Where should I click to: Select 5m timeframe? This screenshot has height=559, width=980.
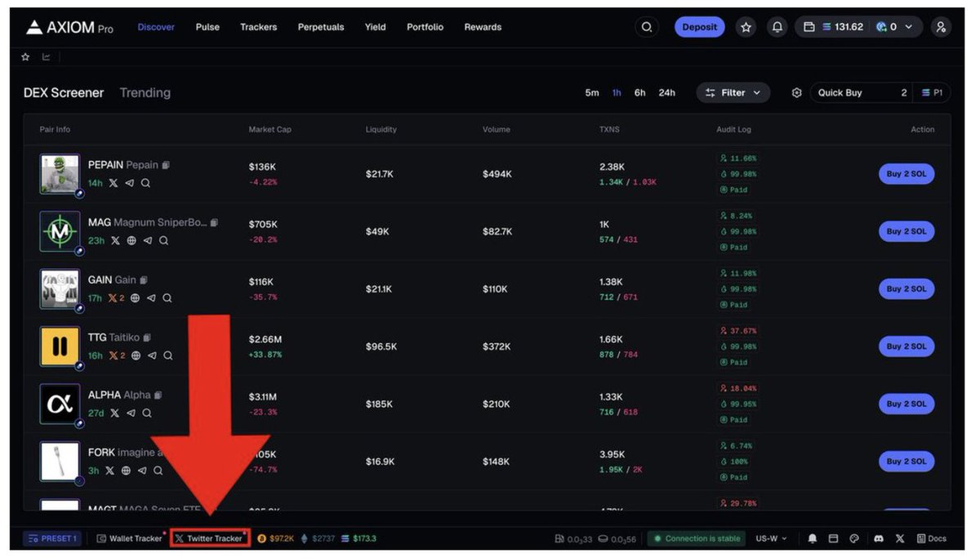[x=592, y=93]
